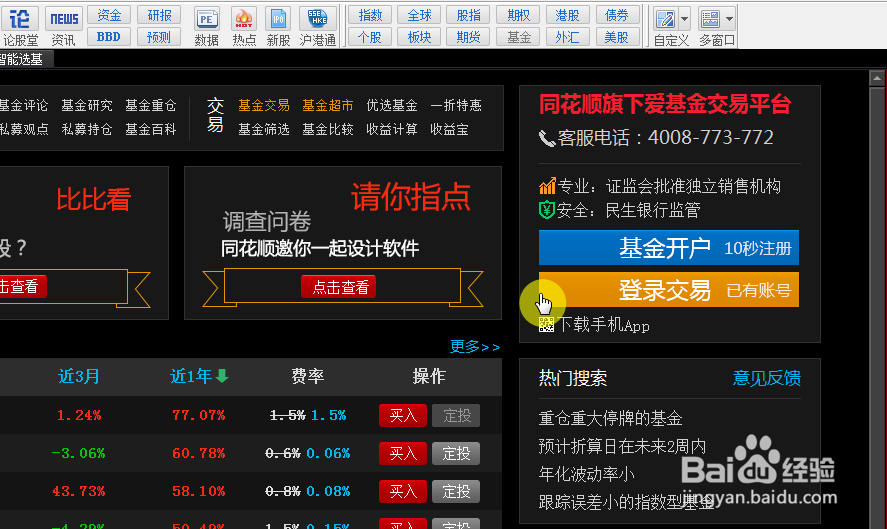Open the 基金评论 menu link
Image resolution: width=887 pixels, height=529 pixels.
(24, 105)
